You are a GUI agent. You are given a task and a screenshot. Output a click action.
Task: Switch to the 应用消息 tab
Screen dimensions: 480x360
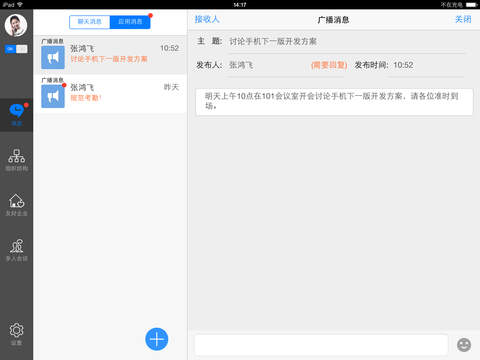coord(130,22)
